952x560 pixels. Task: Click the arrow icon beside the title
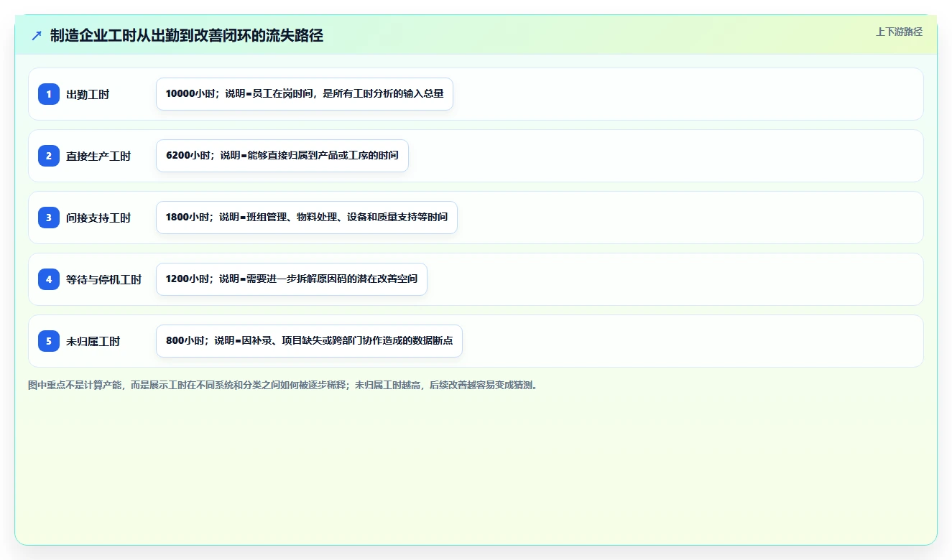(x=37, y=35)
